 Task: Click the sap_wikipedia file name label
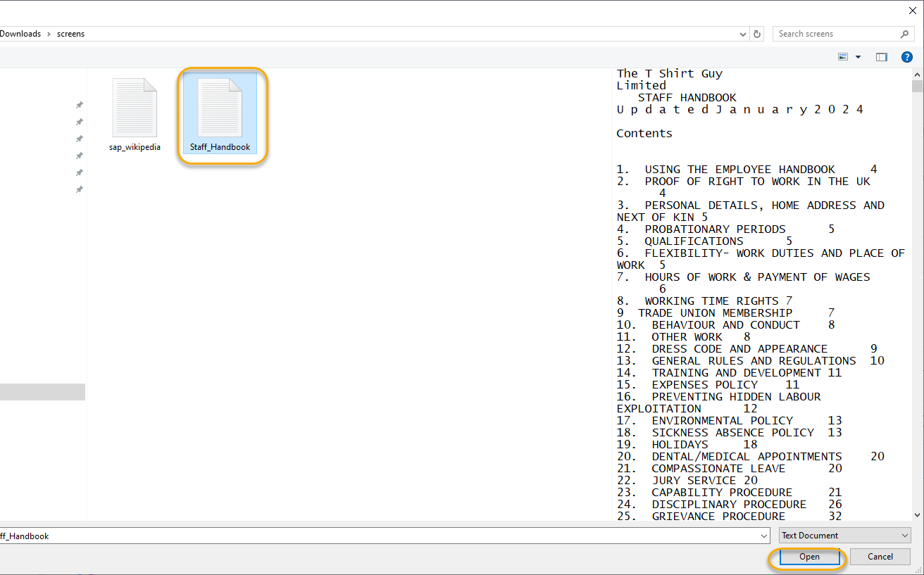pyautogui.click(x=135, y=147)
